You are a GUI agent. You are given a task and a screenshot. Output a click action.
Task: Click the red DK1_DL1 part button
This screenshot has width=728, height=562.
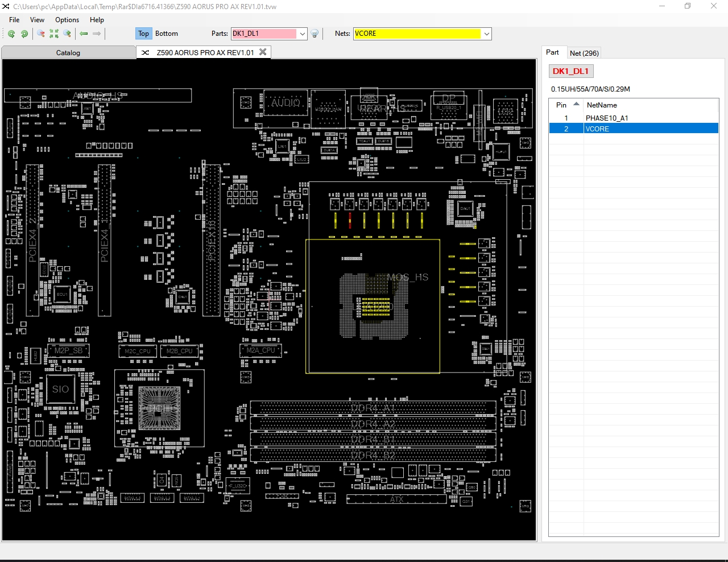click(x=570, y=71)
